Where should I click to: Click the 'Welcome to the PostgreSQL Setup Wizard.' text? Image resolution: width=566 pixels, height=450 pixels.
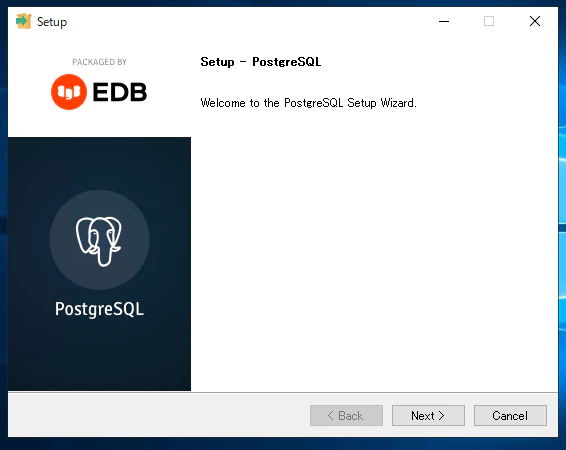click(309, 103)
